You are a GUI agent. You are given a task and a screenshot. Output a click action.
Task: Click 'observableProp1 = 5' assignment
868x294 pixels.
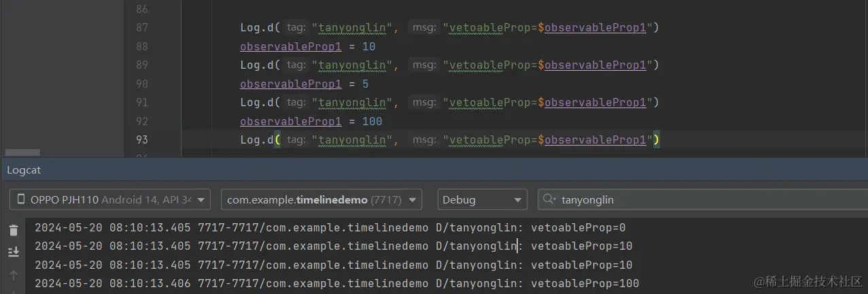pos(305,84)
